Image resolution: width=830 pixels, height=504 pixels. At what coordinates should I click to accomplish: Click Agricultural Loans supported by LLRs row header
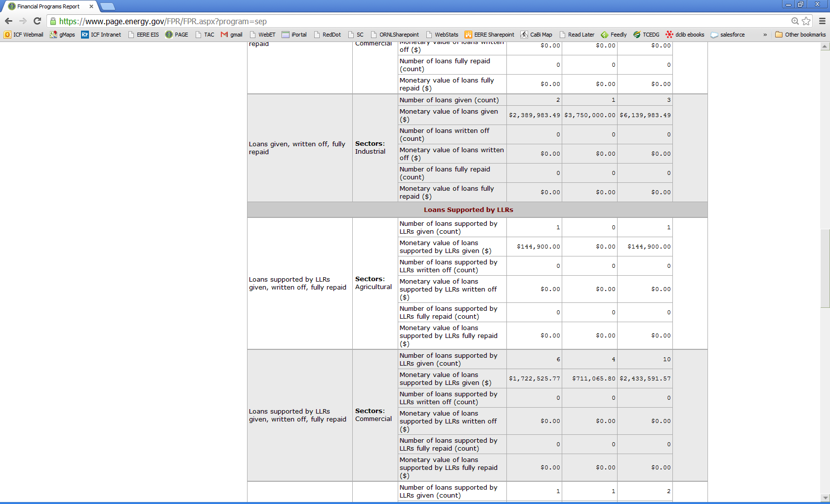click(x=297, y=283)
